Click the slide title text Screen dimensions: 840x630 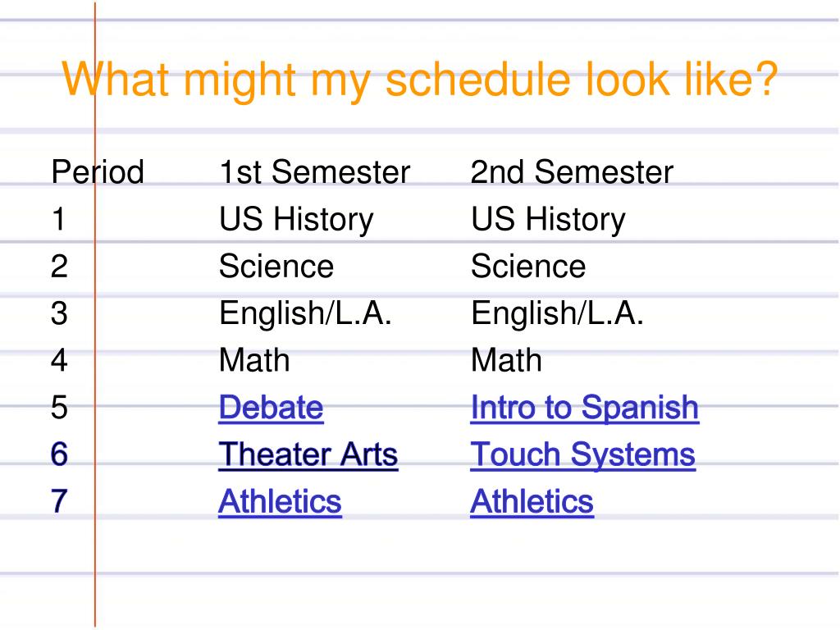click(x=420, y=80)
